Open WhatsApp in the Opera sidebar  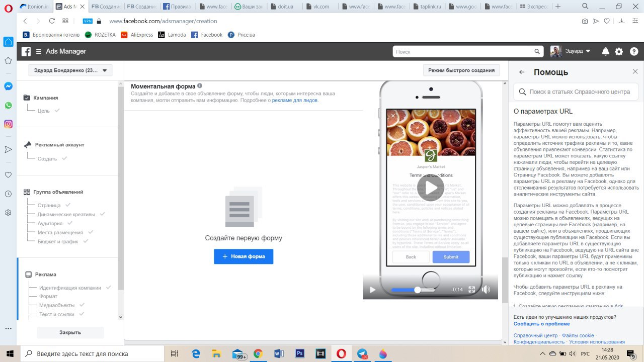coord(8,105)
